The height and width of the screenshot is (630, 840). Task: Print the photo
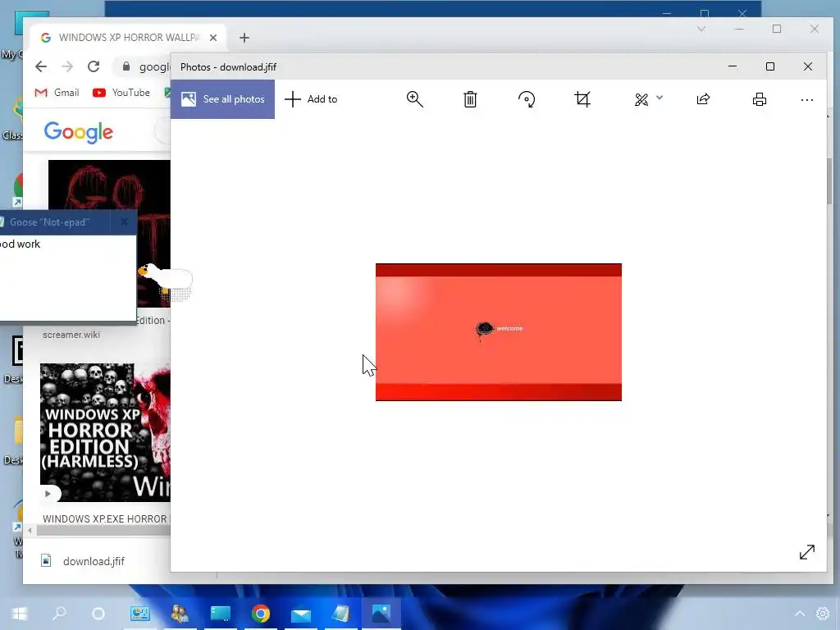pos(759,99)
